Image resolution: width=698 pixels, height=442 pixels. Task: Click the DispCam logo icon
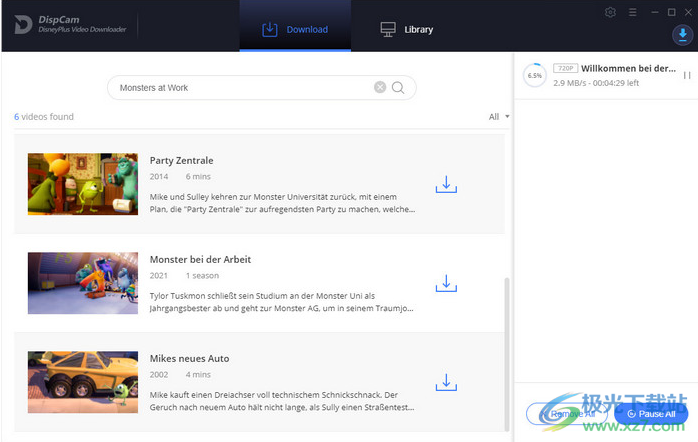23,24
